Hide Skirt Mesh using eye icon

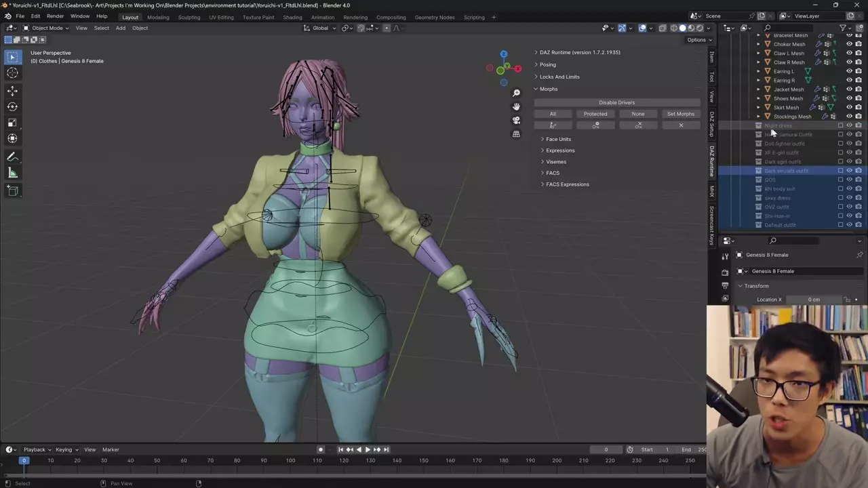(x=849, y=107)
